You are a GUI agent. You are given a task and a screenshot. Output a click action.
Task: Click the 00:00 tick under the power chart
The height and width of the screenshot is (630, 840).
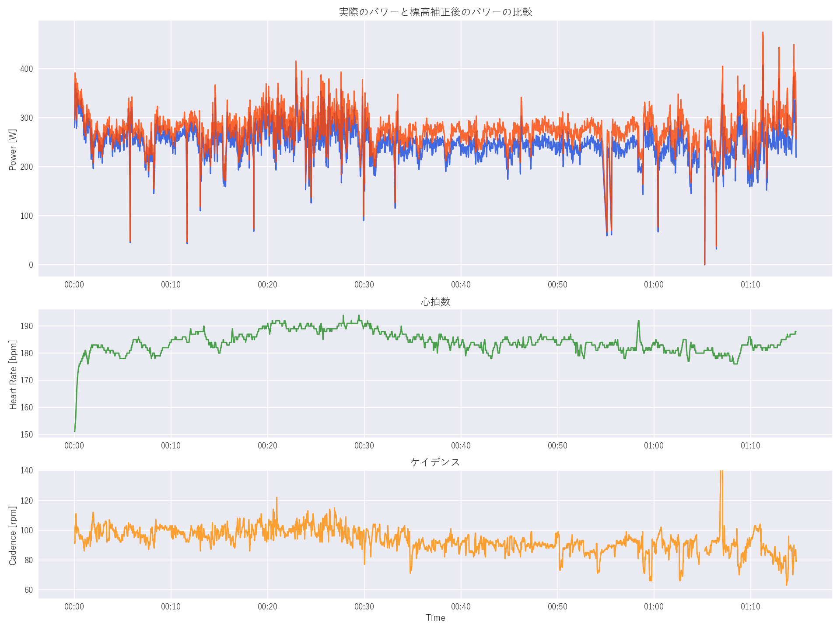tap(74, 285)
